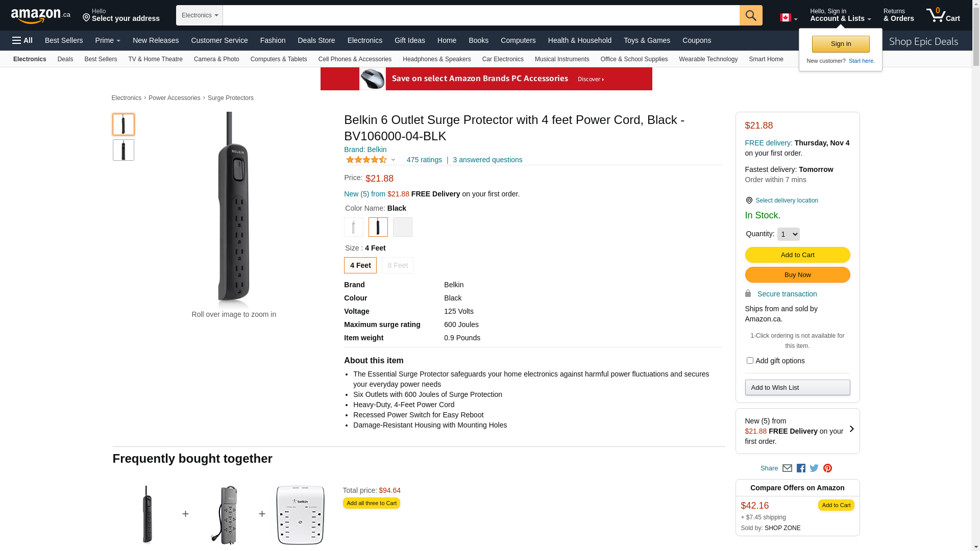This screenshot has width=980, height=551.
Task: Share the product via email icon
Action: 787,468
